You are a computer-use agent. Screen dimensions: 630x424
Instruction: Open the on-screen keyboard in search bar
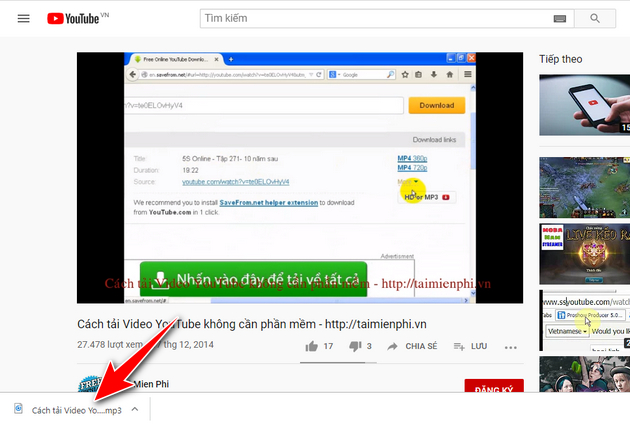(560, 18)
